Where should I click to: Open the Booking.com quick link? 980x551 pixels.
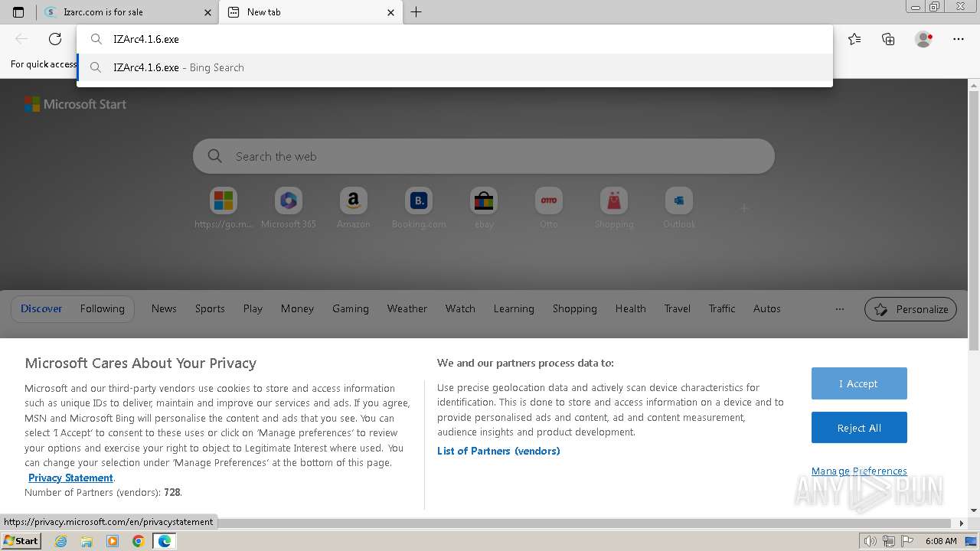coord(419,208)
